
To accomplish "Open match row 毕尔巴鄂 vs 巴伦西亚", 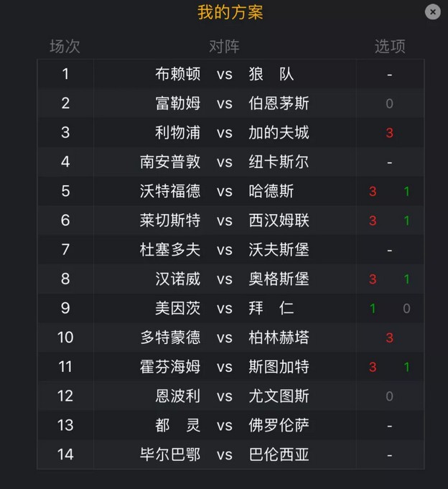I will (230, 455).
